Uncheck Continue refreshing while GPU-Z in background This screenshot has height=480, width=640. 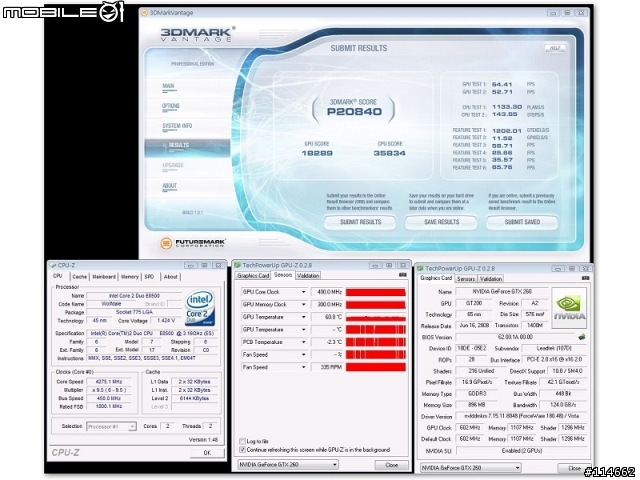(242, 450)
